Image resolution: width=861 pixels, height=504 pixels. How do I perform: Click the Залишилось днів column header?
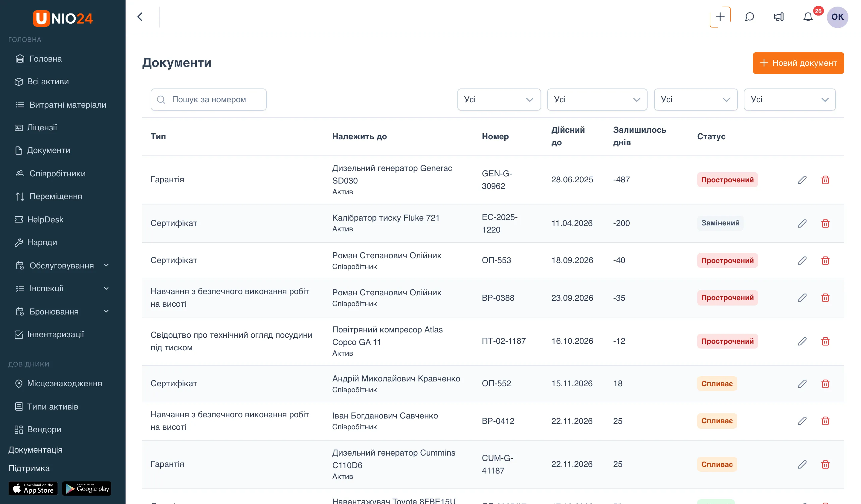pyautogui.click(x=639, y=136)
